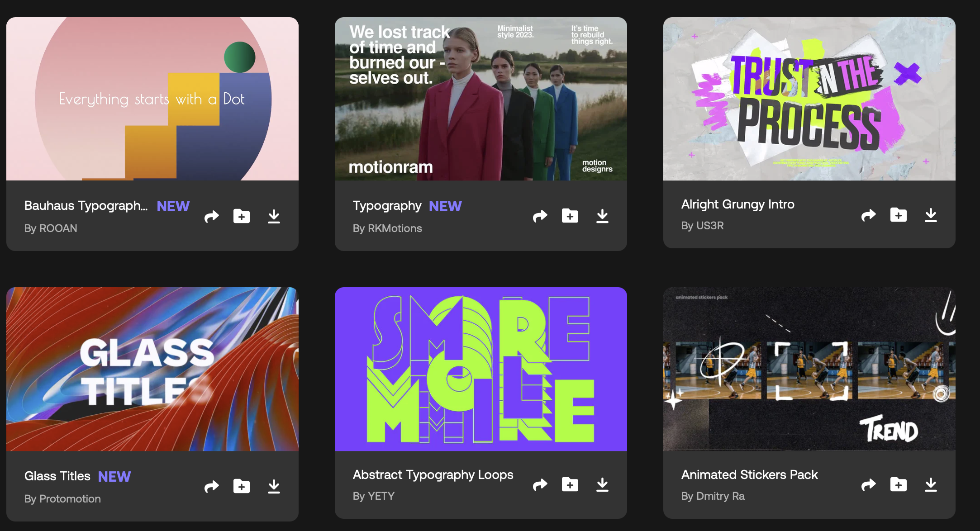The width and height of the screenshot is (980, 531).
Task: Add Bauhaus Typography to a collection folder
Action: [x=242, y=216]
